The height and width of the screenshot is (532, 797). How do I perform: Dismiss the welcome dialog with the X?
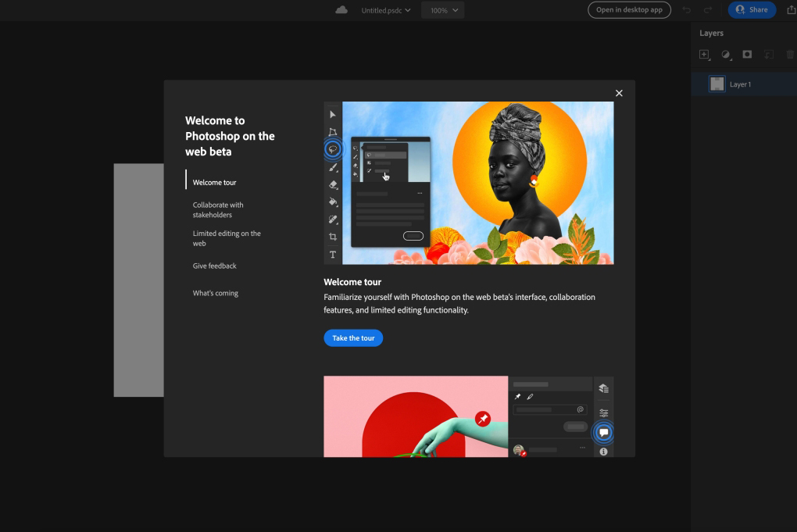click(619, 93)
